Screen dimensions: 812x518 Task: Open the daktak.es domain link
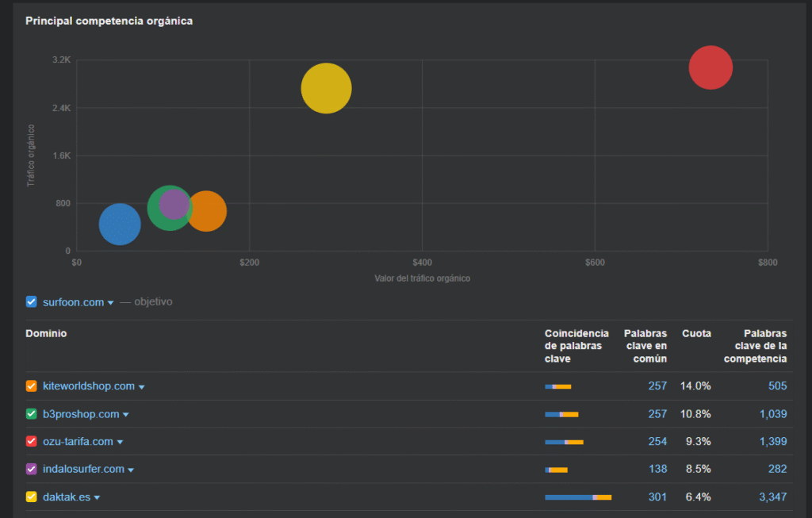click(x=66, y=497)
